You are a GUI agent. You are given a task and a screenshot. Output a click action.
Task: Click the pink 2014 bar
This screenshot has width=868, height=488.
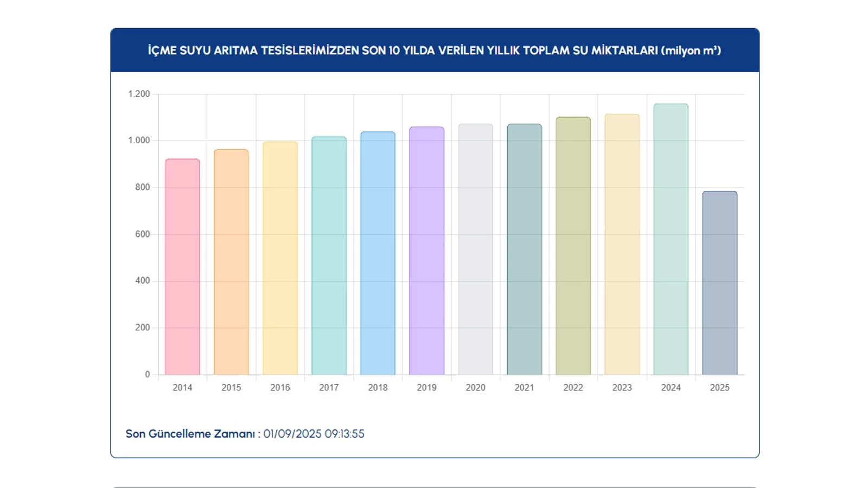182,267
